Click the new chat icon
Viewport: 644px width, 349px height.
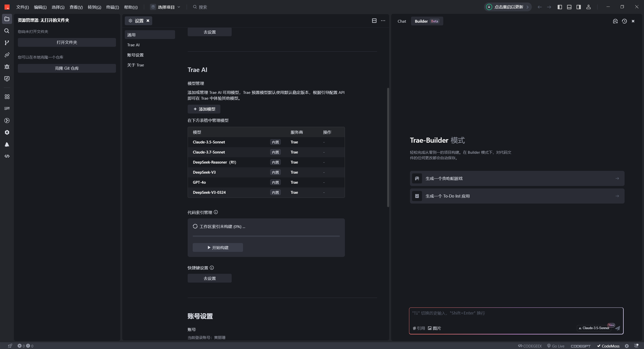click(x=615, y=21)
